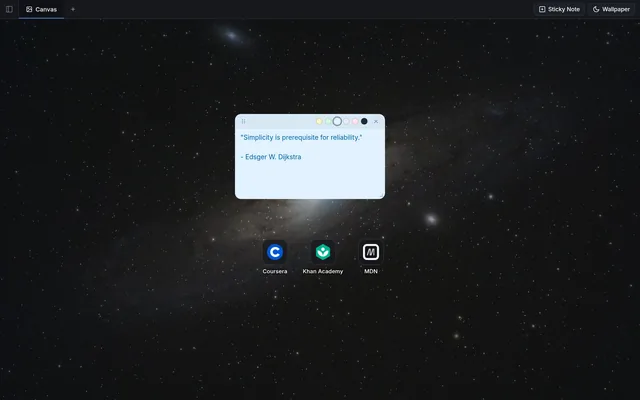Image resolution: width=640 pixels, height=400 pixels.
Task: Click the quote text in the sticky note
Action: pyautogui.click(x=301, y=138)
